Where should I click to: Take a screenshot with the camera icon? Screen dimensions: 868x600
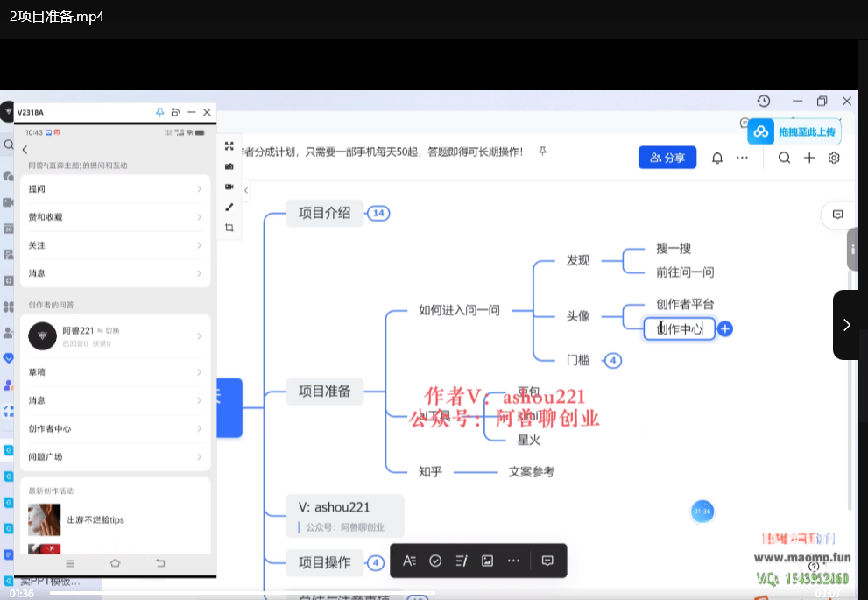pyautogui.click(x=229, y=166)
